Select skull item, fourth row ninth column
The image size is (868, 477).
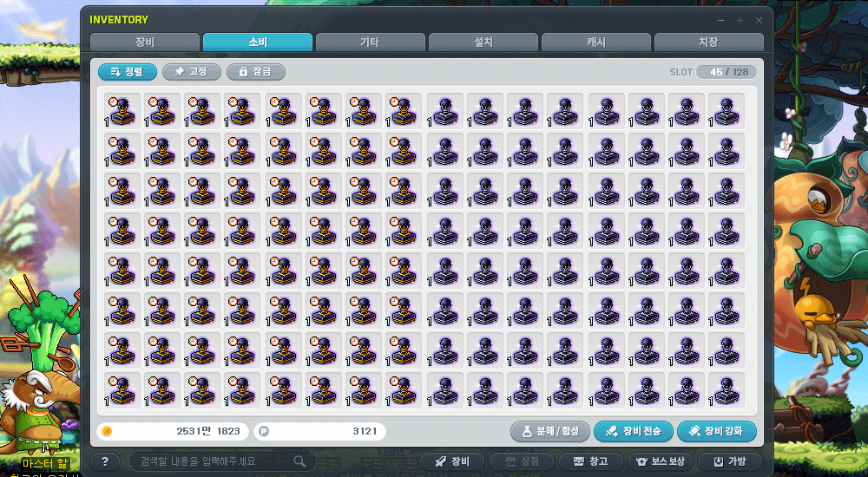coord(444,231)
